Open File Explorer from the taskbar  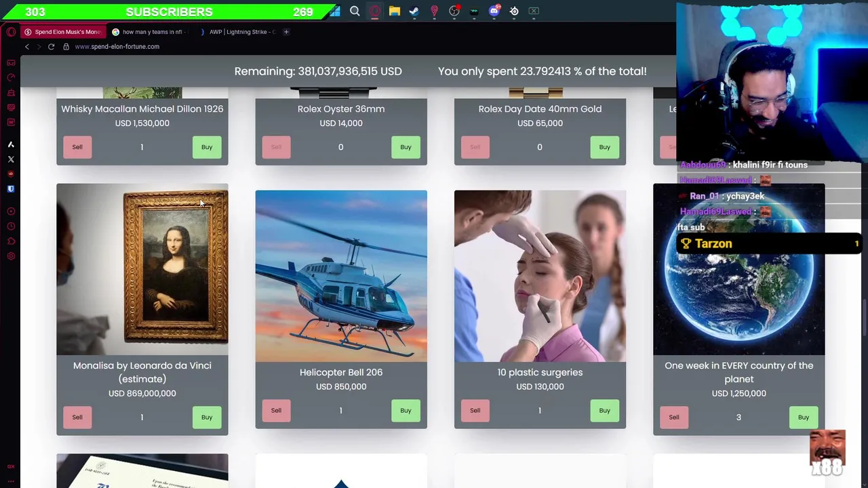[x=395, y=11]
